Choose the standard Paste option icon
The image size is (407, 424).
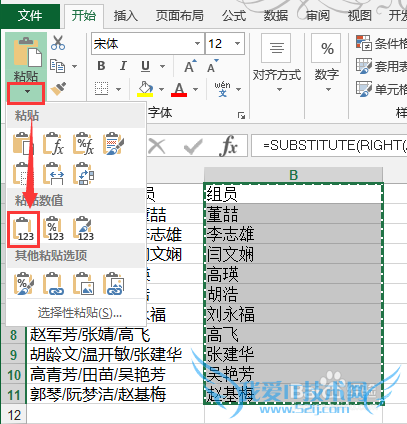(23, 144)
